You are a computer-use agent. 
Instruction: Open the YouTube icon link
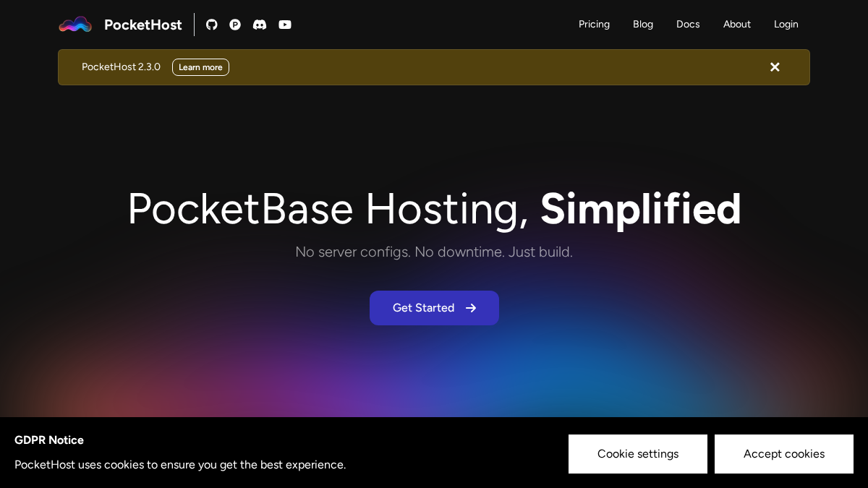[285, 25]
